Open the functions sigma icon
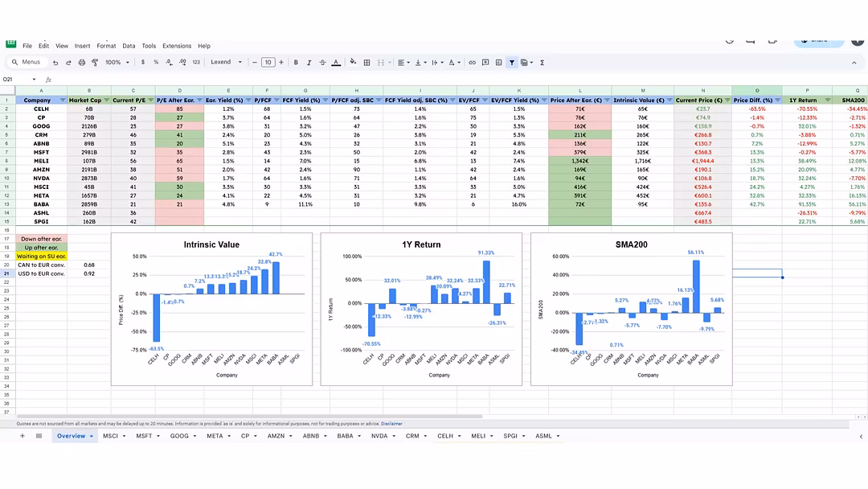 pos(542,62)
